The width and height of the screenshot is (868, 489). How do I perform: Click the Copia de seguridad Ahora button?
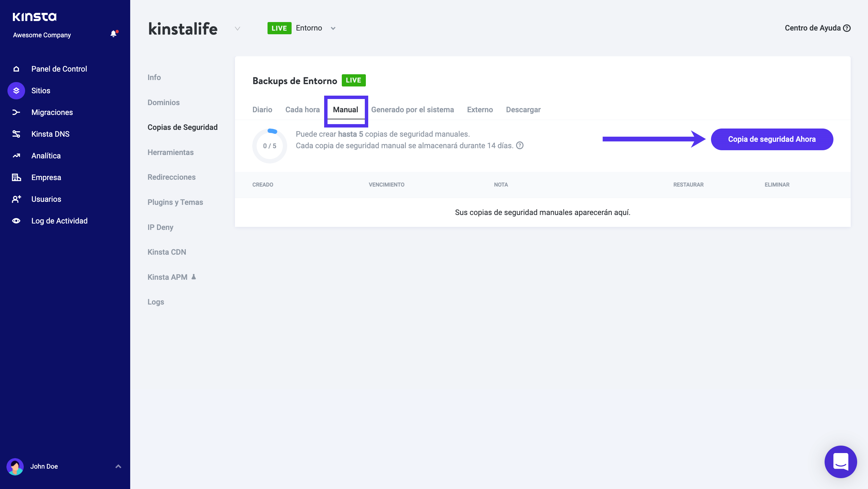pyautogui.click(x=772, y=139)
